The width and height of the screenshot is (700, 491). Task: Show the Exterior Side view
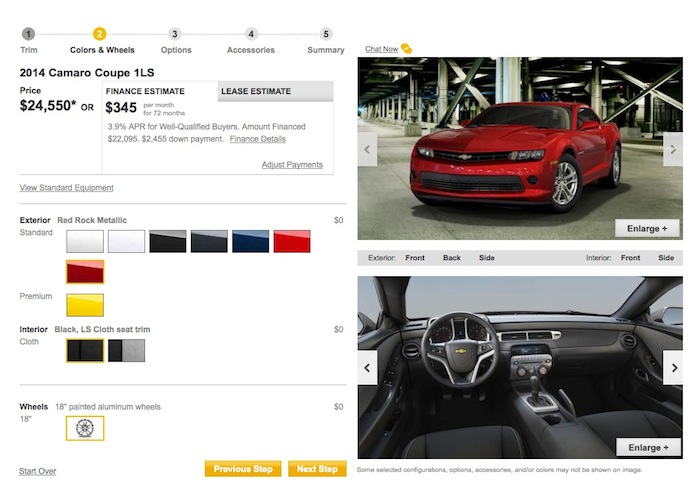click(487, 258)
